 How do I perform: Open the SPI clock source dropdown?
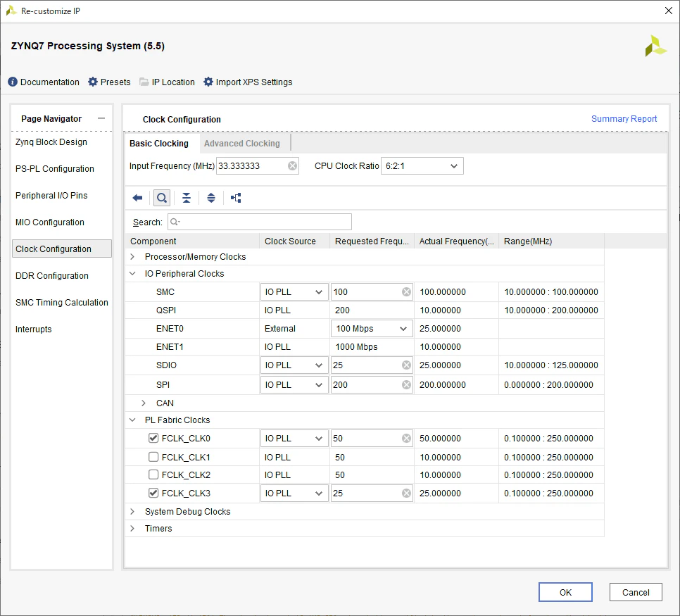coord(294,385)
